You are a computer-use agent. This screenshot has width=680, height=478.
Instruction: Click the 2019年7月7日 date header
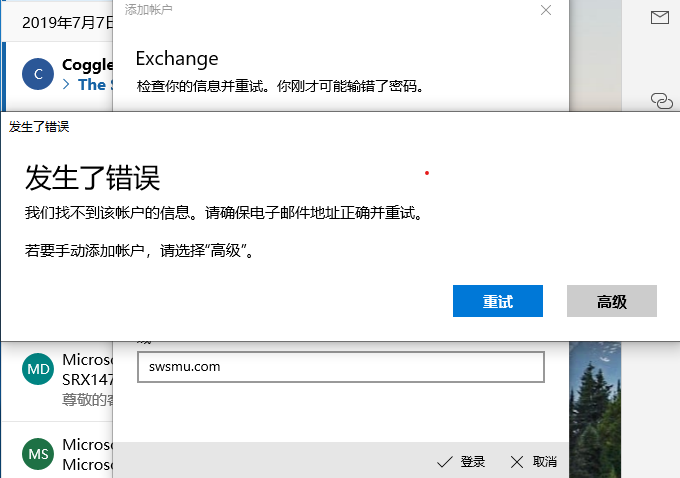pyautogui.click(x=67, y=23)
